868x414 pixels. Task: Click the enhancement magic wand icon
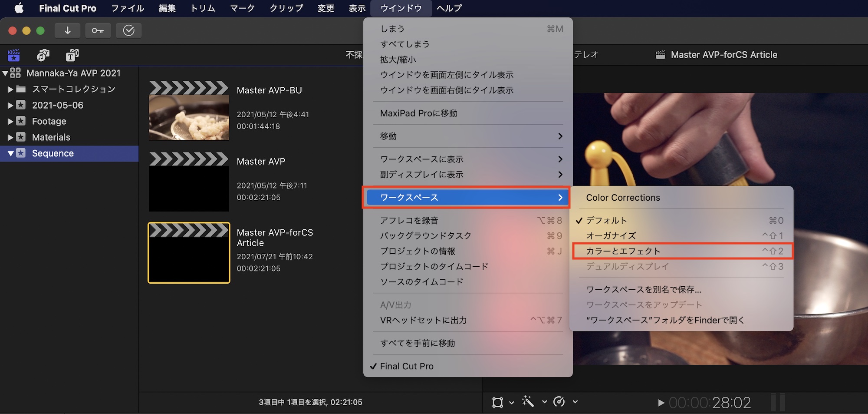[x=528, y=401]
